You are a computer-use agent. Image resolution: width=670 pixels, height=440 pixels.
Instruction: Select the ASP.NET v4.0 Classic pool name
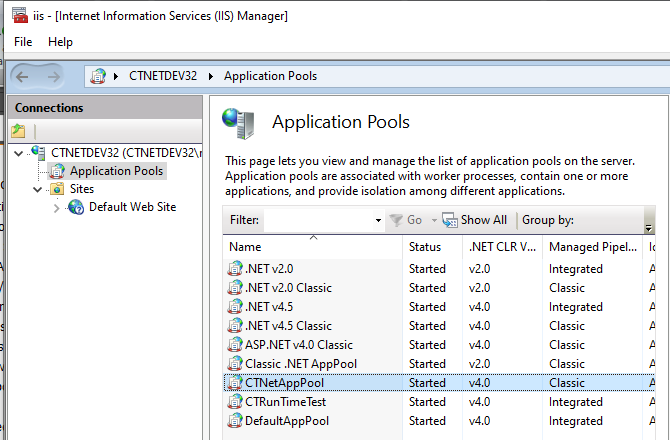(x=299, y=345)
